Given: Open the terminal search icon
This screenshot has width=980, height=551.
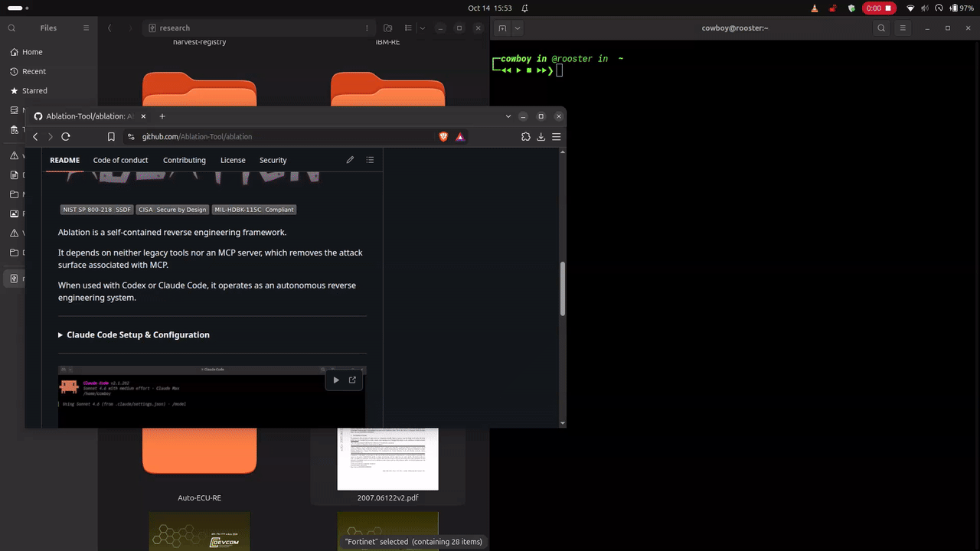Looking at the screenshot, I should [x=881, y=28].
